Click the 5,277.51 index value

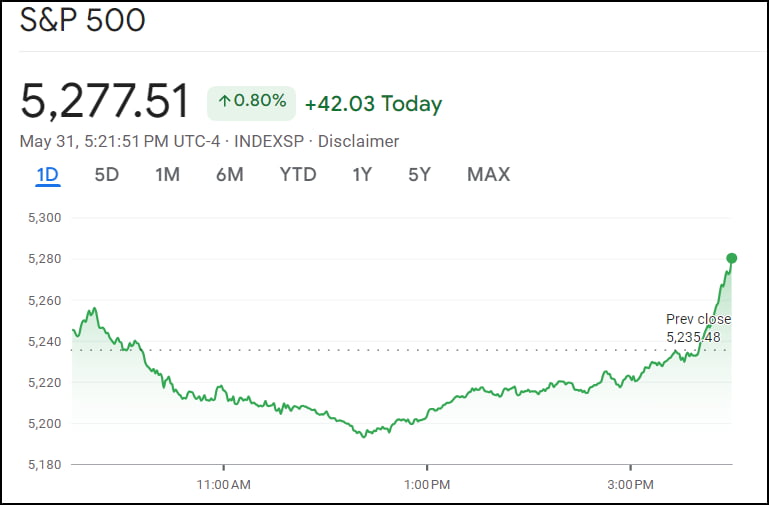click(x=104, y=101)
